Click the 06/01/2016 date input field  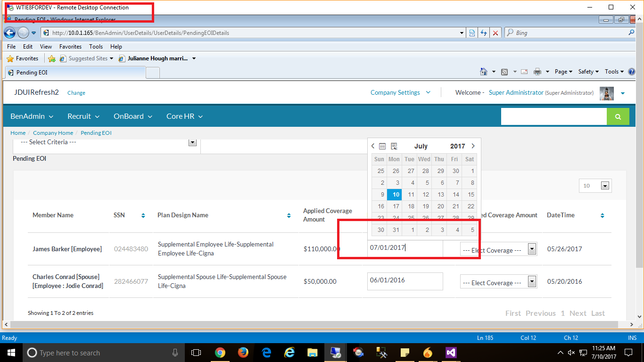click(405, 281)
